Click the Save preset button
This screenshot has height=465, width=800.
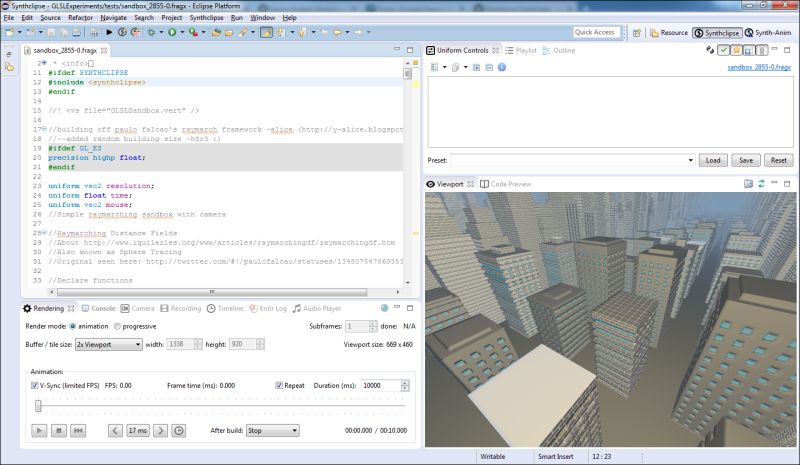(x=746, y=160)
